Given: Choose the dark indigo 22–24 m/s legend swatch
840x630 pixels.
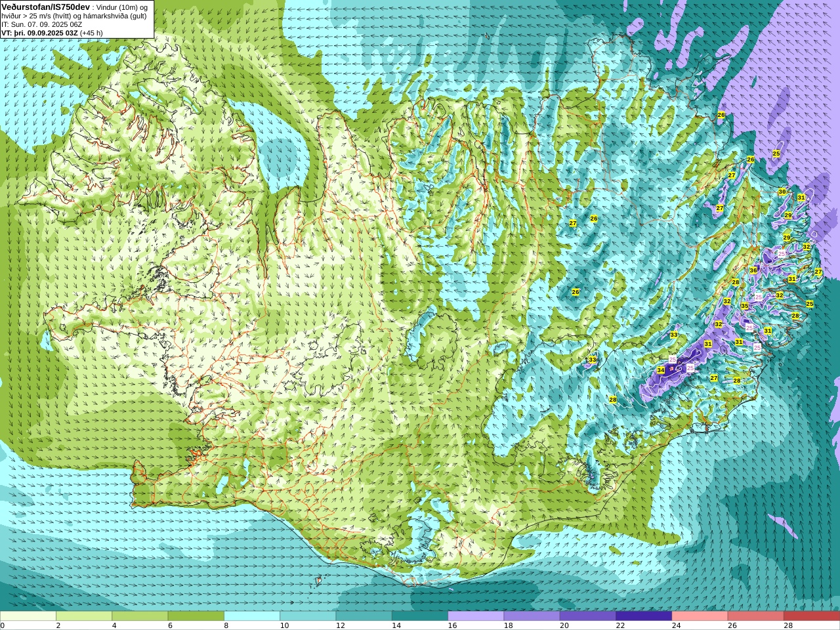Looking at the screenshot, I should point(644,616).
